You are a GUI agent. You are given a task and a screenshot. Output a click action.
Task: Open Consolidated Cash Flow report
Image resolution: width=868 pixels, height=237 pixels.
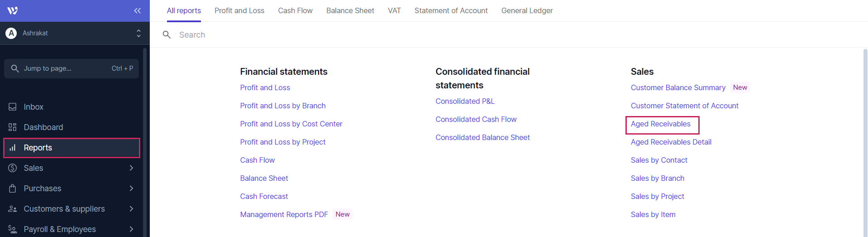(476, 120)
